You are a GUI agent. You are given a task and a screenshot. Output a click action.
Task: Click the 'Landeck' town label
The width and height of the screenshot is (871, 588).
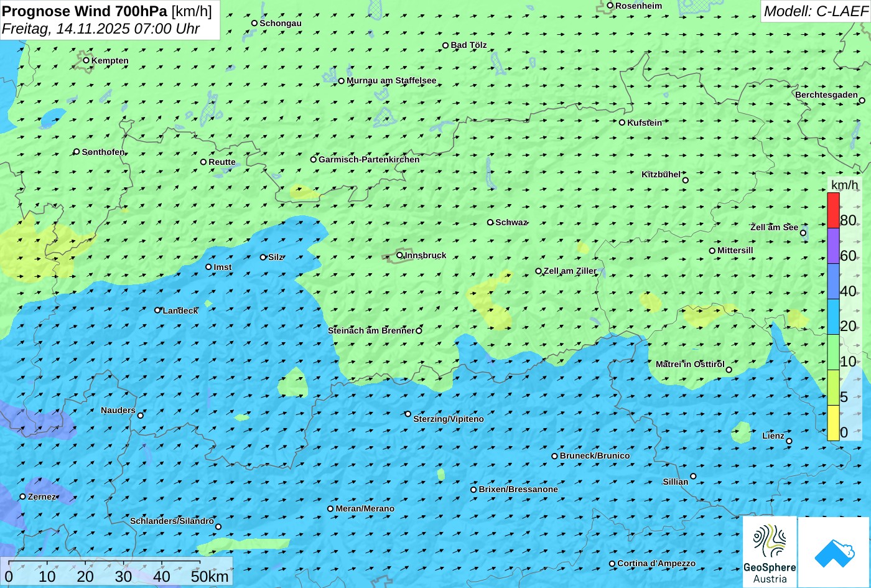[180, 310]
